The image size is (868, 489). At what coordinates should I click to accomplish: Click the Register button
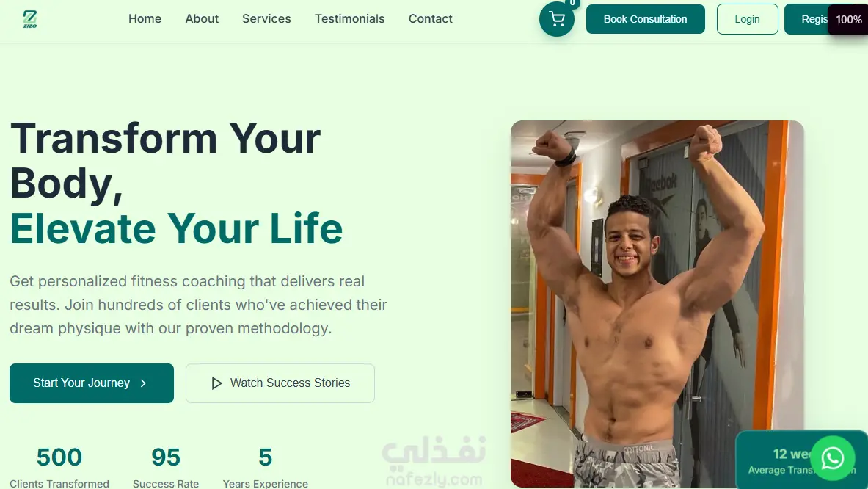(x=806, y=19)
